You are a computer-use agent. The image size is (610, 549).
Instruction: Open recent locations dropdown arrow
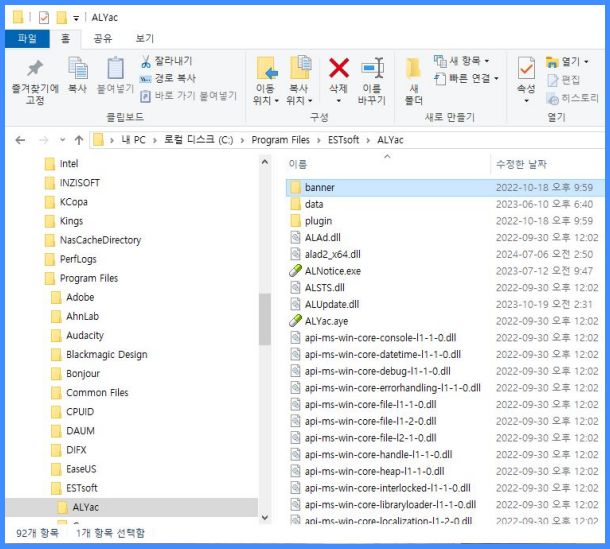point(62,140)
